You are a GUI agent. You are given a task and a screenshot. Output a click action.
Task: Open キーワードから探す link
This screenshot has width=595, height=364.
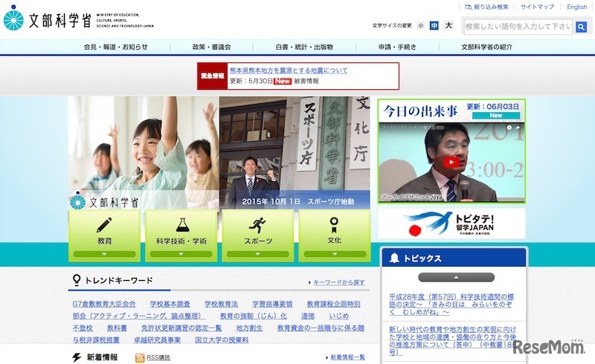tap(339, 282)
